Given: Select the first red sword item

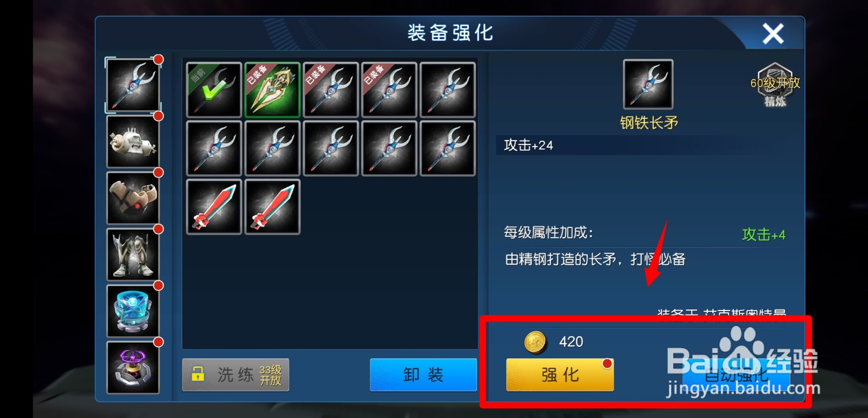Looking at the screenshot, I should (214, 207).
